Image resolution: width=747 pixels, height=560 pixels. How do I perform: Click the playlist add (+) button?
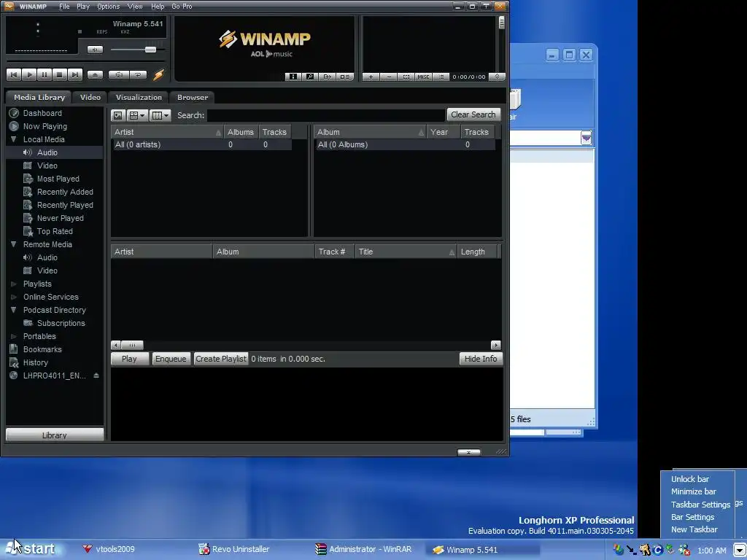pyautogui.click(x=371, y=77)
